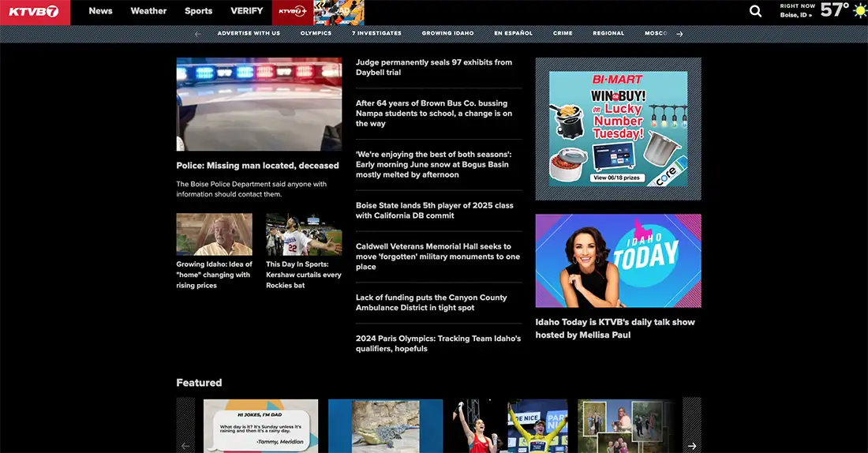
Task: Select the Growing Idaho tab
Action: [448, 33]
